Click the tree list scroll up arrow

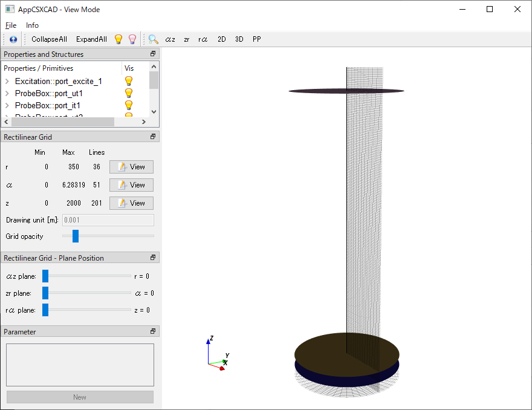pos(154,67)
